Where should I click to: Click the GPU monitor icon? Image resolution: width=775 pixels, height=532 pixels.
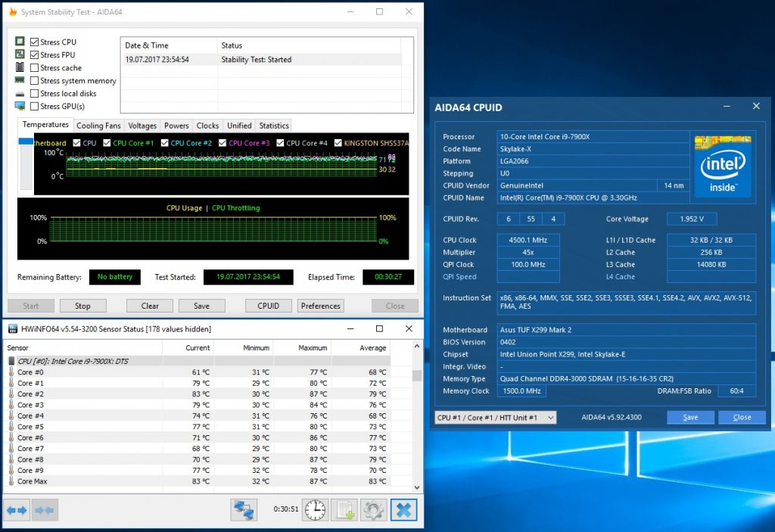pyautogui.click(x=20, y=106)
